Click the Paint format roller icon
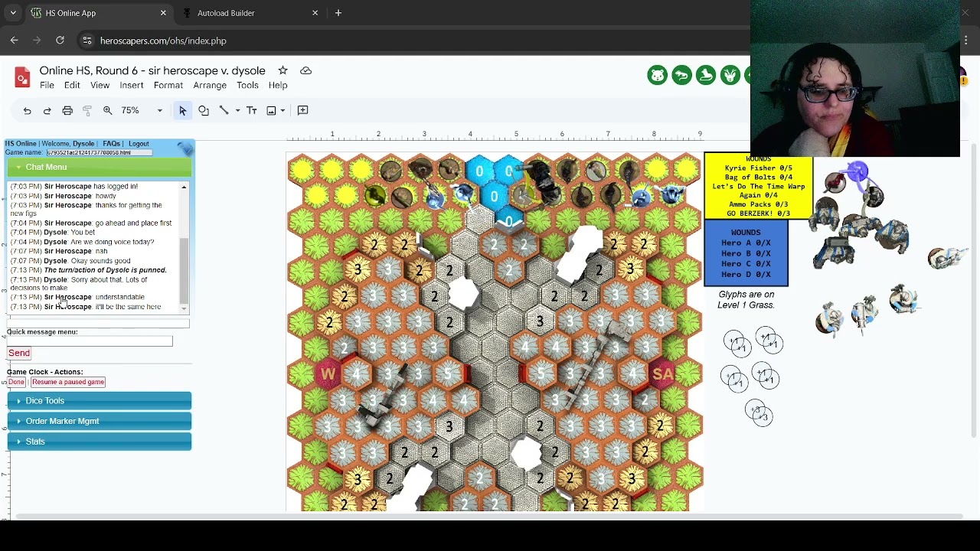Viewport: 980px width, 551px height. 87,110
